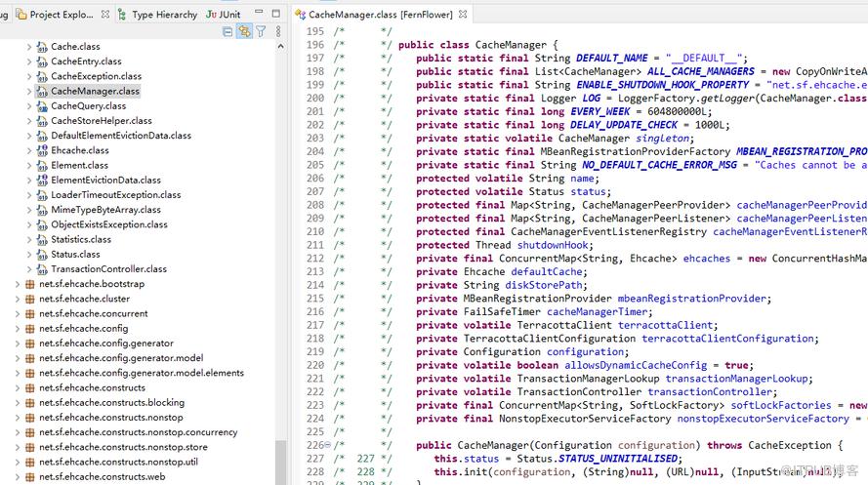
Task: Click the Collapse All icon in Project Explorer
Action: click(227, 31)
